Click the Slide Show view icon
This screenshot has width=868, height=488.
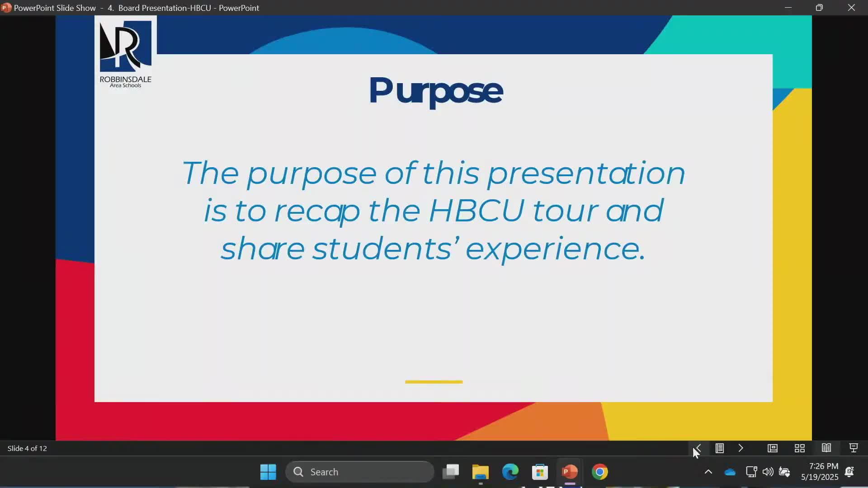pyautogui.click(x=853, y=448)
